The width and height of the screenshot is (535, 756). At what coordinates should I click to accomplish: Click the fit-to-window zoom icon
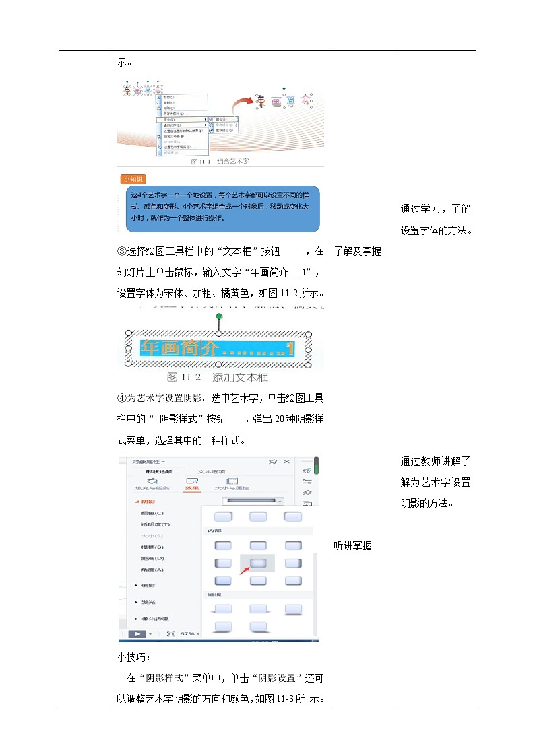pyautogui.click(x=170, y=634)
